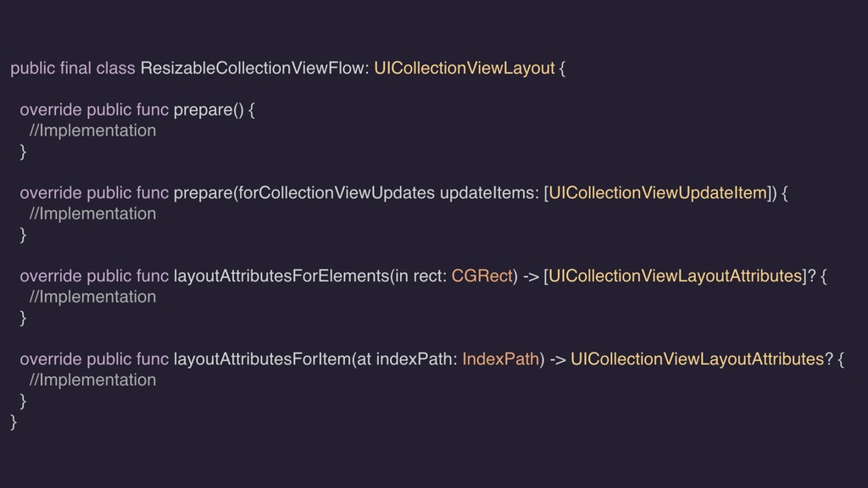Select the UICollectionViewUpdateItem type

pos(658,192)
